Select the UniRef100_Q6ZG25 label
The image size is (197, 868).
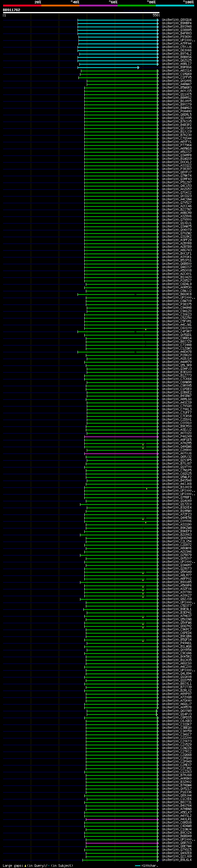pyautogui.click(x=176, y=61)
